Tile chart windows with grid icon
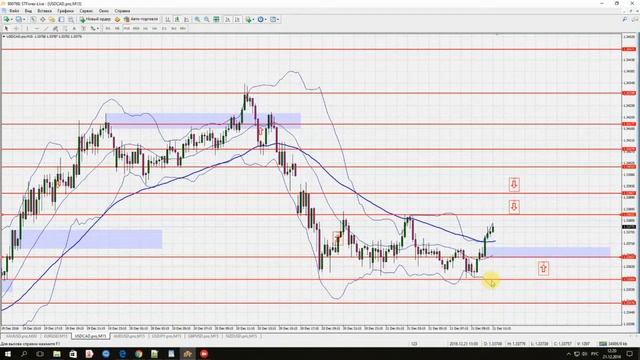This screenshot has height=360, width=640. point(216,19)
